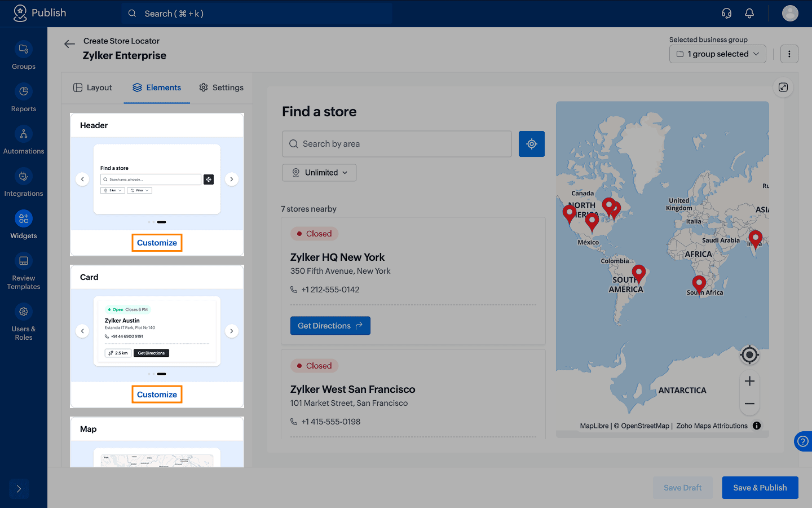Screen dimensions: 812x508
Task: Switch to the Settings tab
Action: (221, 87)
